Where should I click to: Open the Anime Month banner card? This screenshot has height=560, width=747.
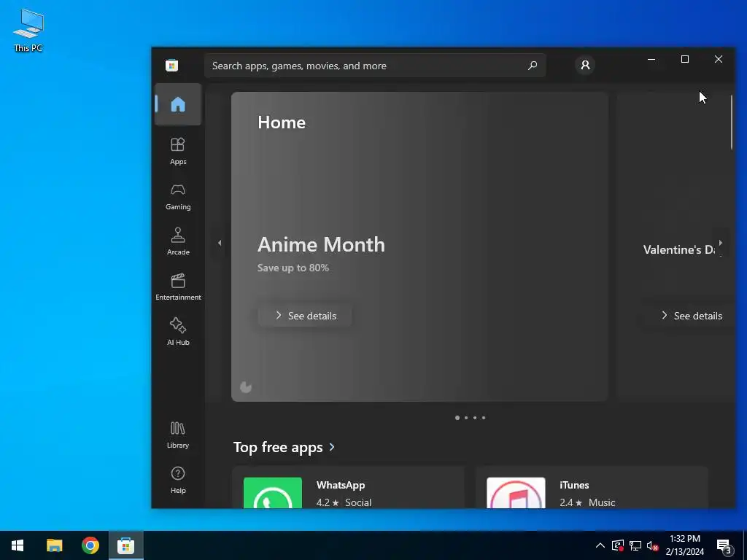419,246
